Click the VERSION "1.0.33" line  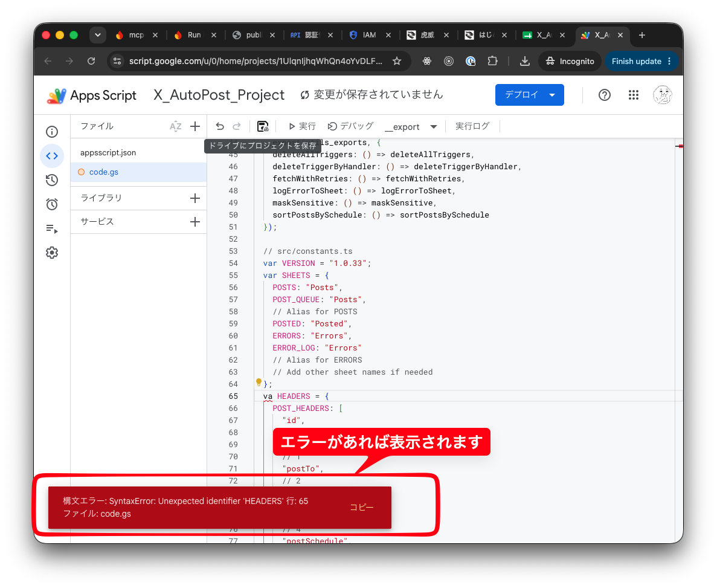[x=317, y=263]
